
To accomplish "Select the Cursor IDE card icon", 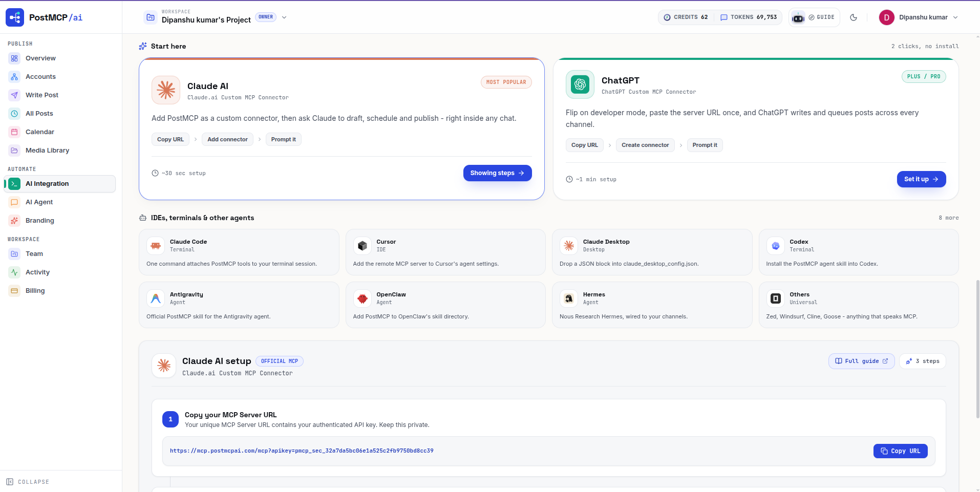I will pos(363,246).
